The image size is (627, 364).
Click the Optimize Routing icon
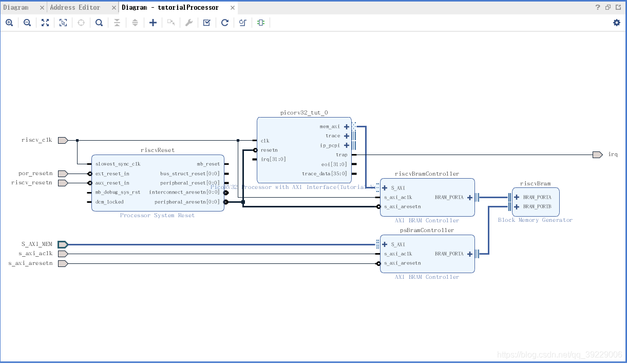pos(243,23)
